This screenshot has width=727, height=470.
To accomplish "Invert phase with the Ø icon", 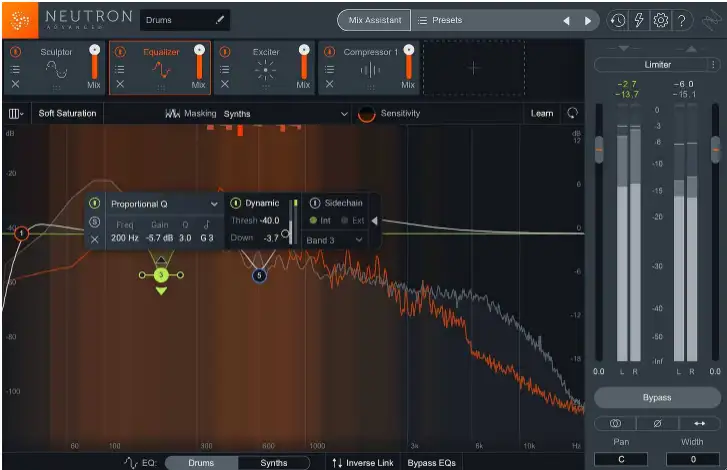I will coord(657,424).
